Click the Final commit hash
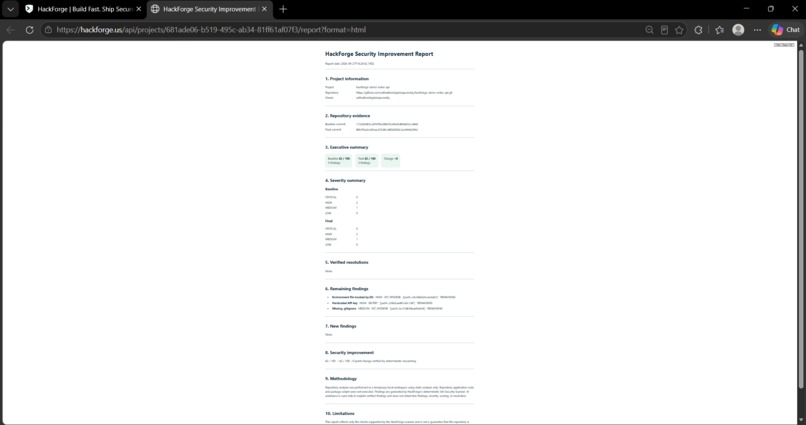The width and height of the screenshot is (806, 425). click(x=387, y=130)
